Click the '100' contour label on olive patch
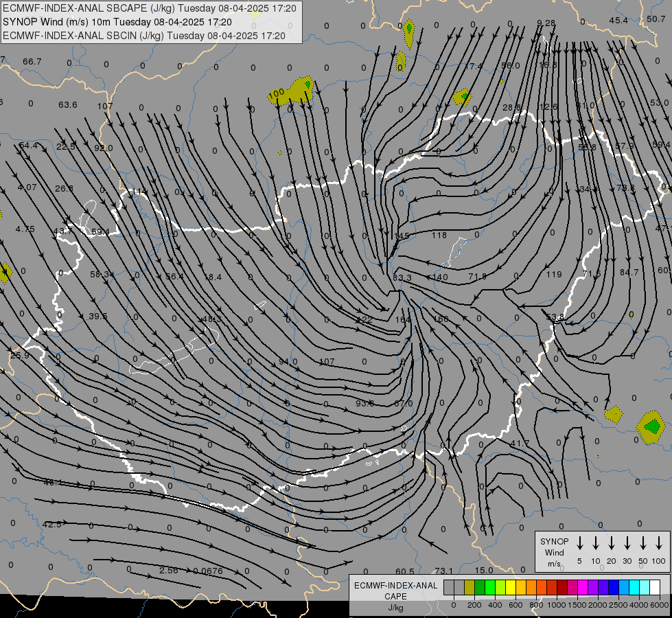This screenshot has width=672, height=618. [x=277, y=93]
